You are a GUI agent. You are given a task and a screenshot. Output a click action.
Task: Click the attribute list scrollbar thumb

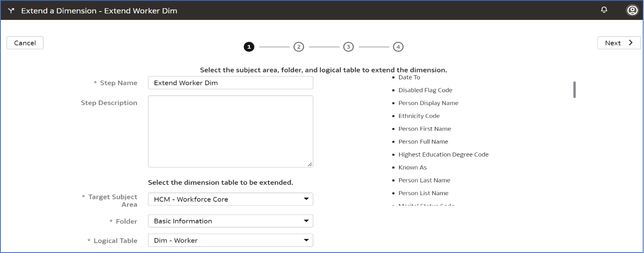click(574, 90)
